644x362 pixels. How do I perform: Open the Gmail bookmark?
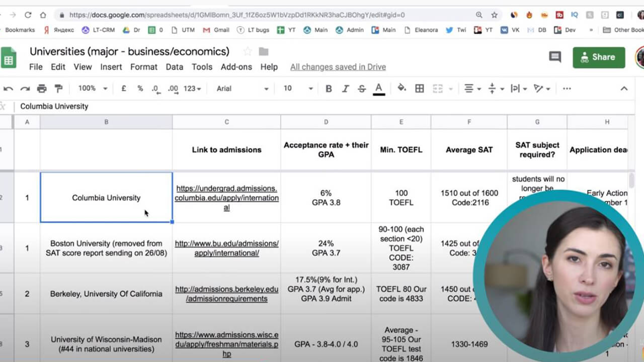[x=216, y=30]
